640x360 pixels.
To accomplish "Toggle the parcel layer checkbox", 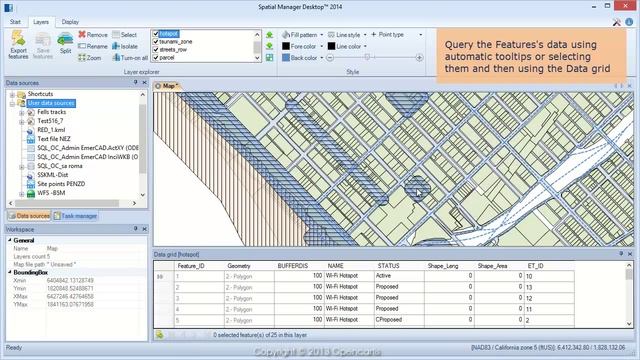I will coord(156,58).
